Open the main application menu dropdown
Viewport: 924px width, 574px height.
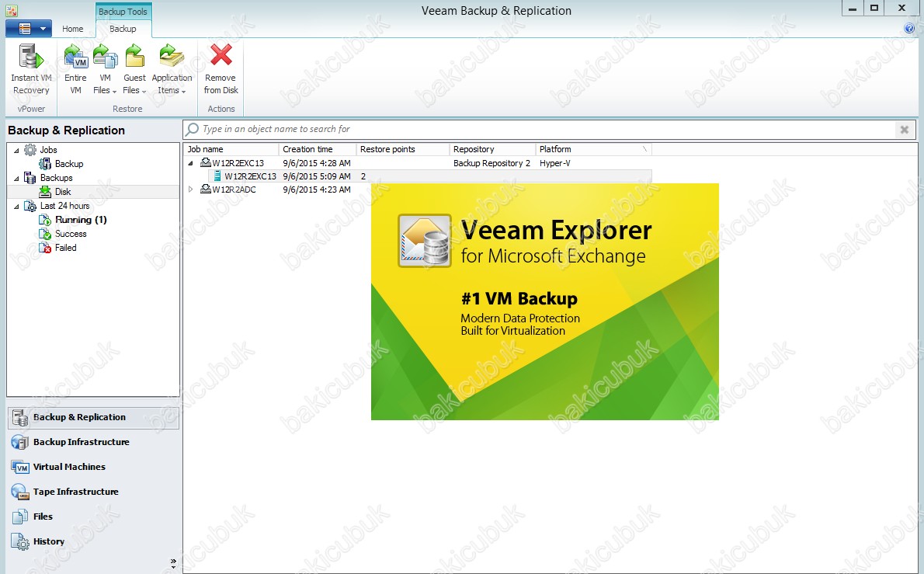point(28,28)
